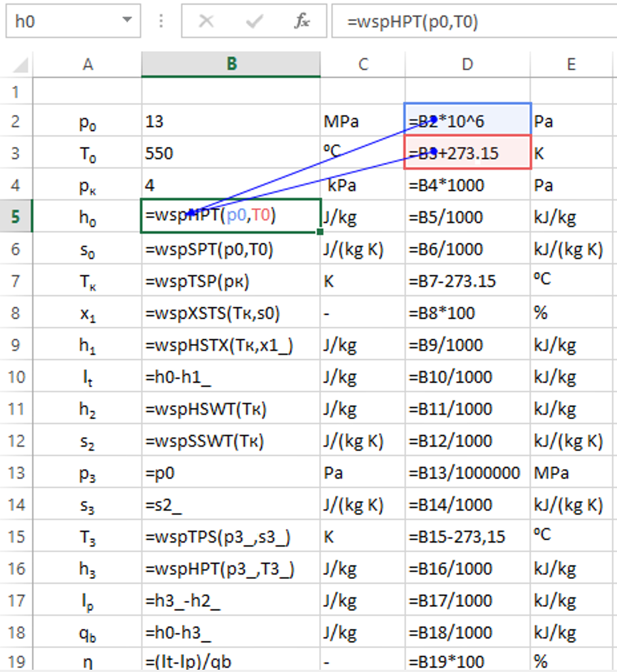Screen dimensions: 617x672
Task: Click the Cancel (X) icon in formula bar
Action: 206,21
